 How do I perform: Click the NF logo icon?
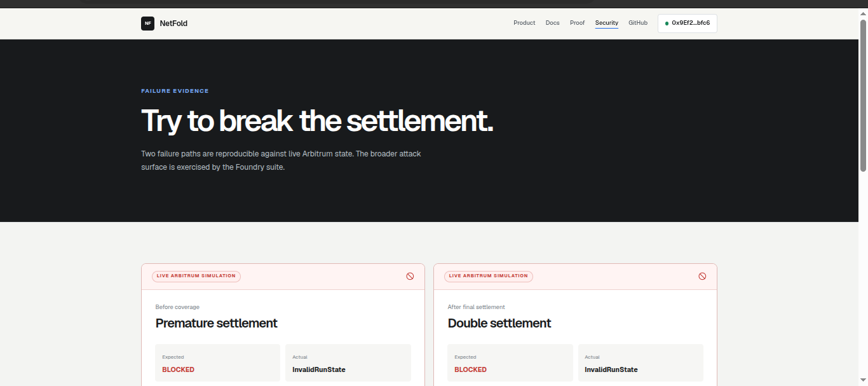tap(147, 23)
